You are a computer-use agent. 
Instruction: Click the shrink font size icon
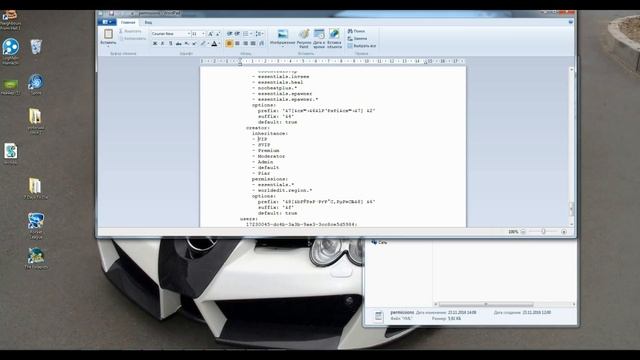[x=218, y=34]
